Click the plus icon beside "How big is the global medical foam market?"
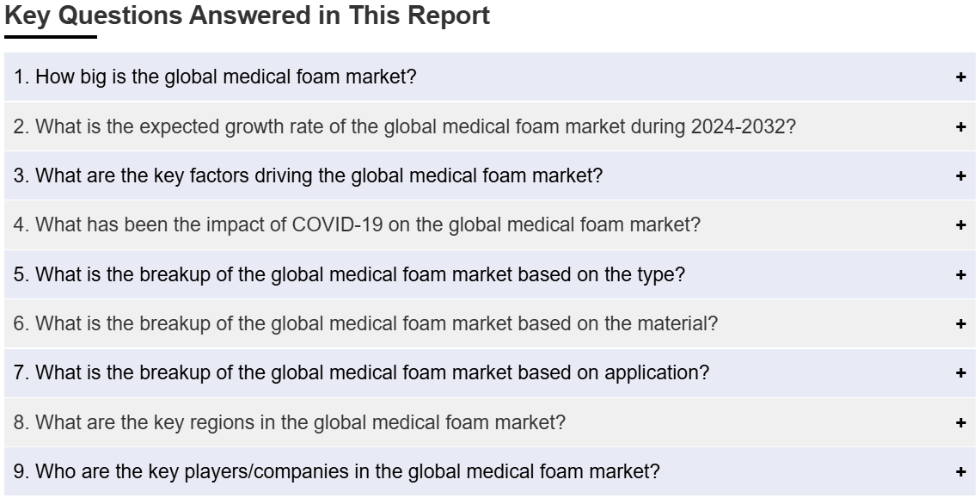980x498 pixels. pos(960,77)
